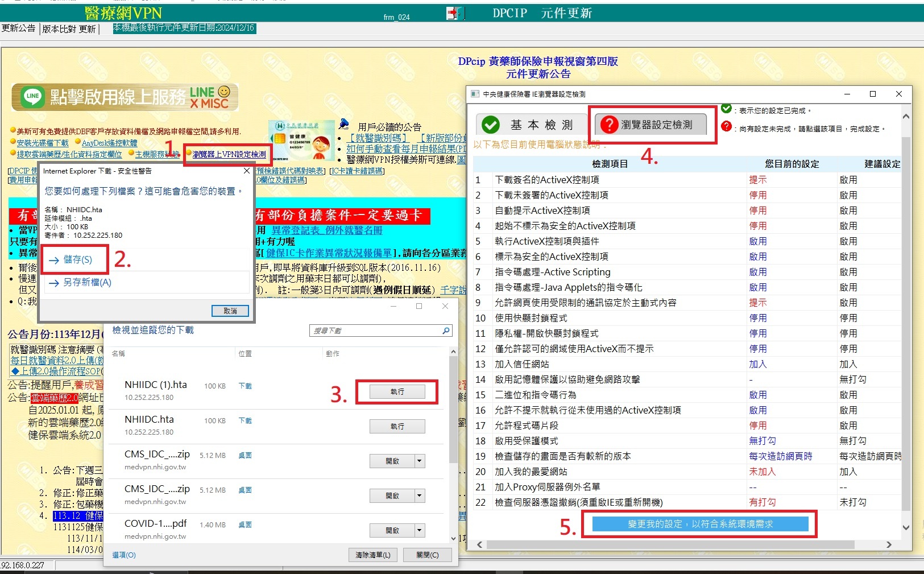The width and height of the screenshot is (924, 574).
Task: Click the red question mark on 瀏覽器設定檢測 tab
Action: (x=609, y=125)
